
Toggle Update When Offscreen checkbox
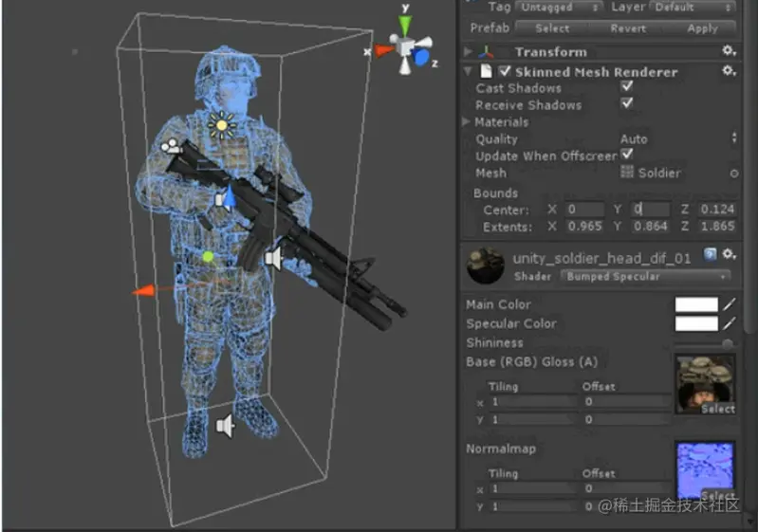tap(627, 155)
